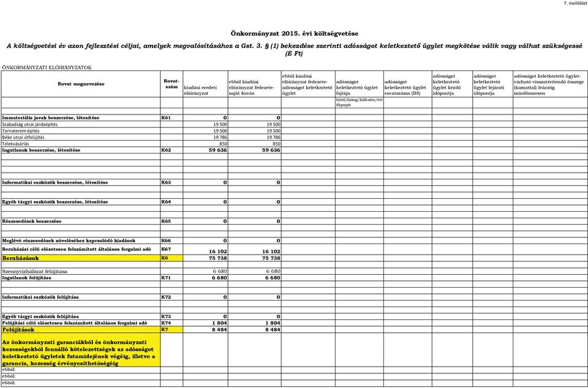Click 'Meglévő részesedések növeléséhez kapcsolódó kiadások' label
Viewport: 588px width, 388px height.
click(69, 241)
